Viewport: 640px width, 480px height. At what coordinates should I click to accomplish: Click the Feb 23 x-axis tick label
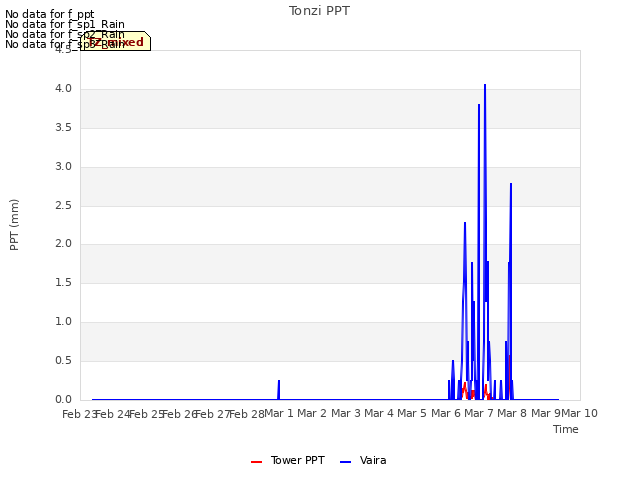(79, 414)
